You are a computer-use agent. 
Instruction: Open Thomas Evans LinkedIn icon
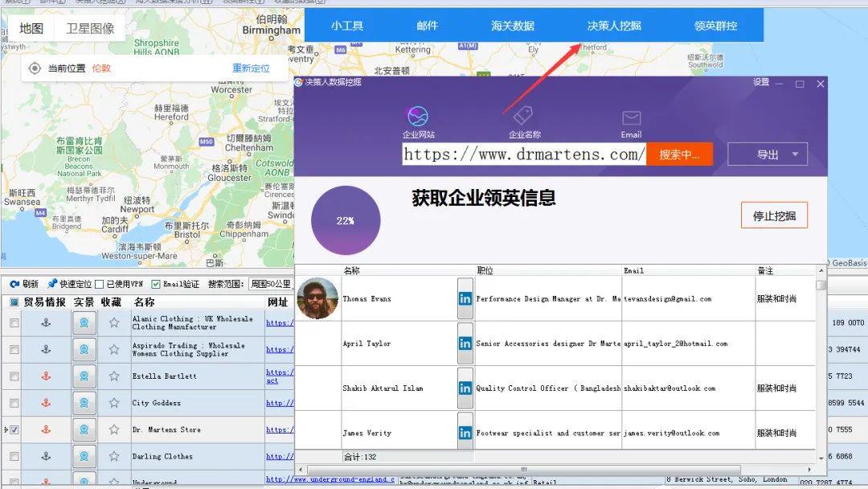465,298
